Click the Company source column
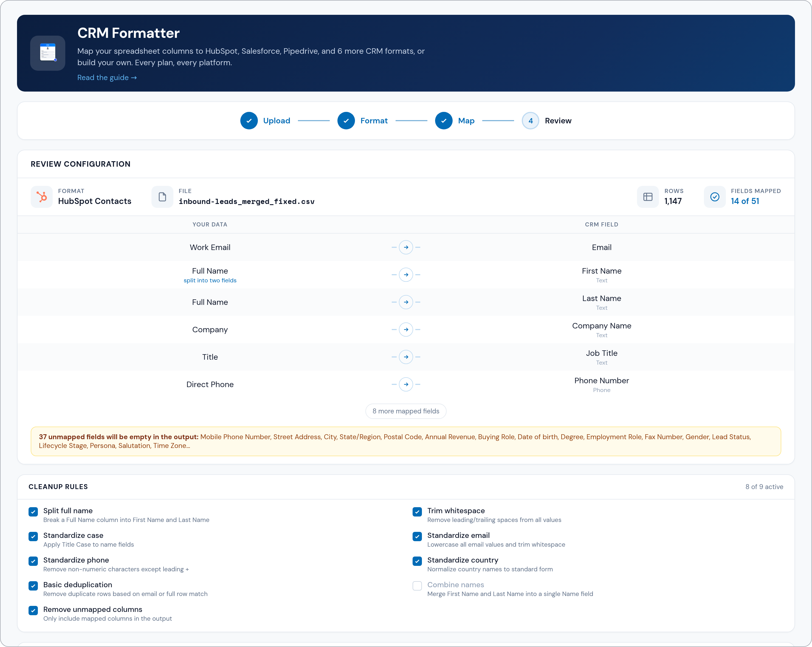The width and height of the screenshot is (812, 647). pos(210,330)
